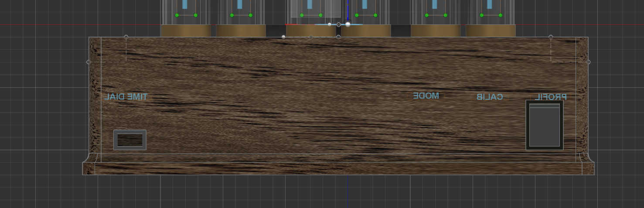Click the circle handle on the box's left edge
Screen dimensions: 644x208
coord(89,62)
